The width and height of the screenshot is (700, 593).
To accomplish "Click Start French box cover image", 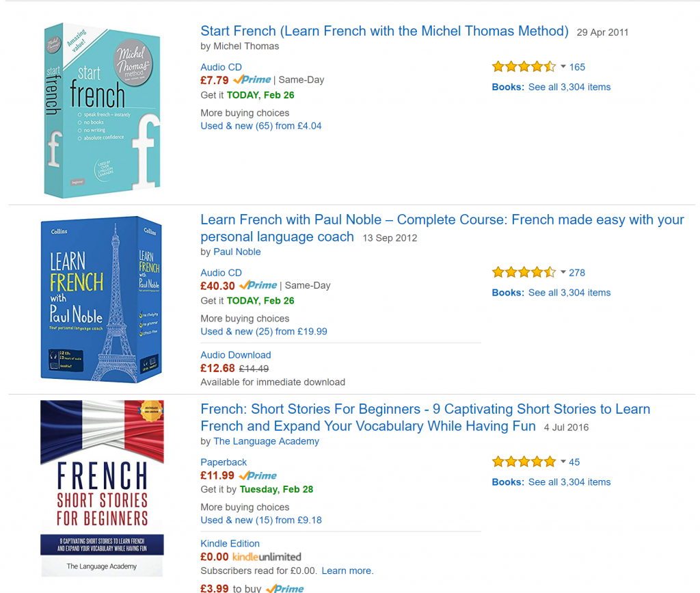I will [x=101, y=110].
